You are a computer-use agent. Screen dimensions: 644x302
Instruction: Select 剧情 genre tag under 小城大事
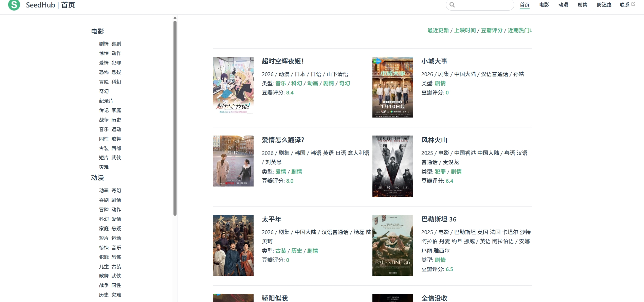click(x=440, y=83)
